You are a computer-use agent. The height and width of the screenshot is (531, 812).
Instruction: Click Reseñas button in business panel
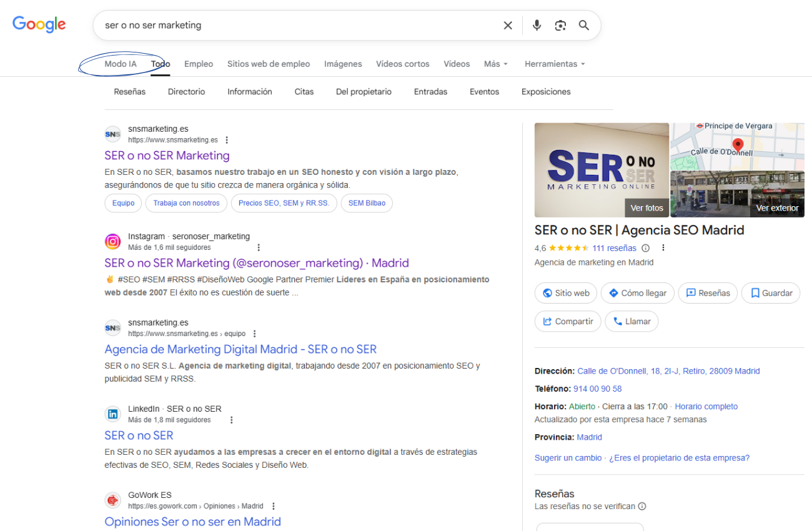point(708,293)
